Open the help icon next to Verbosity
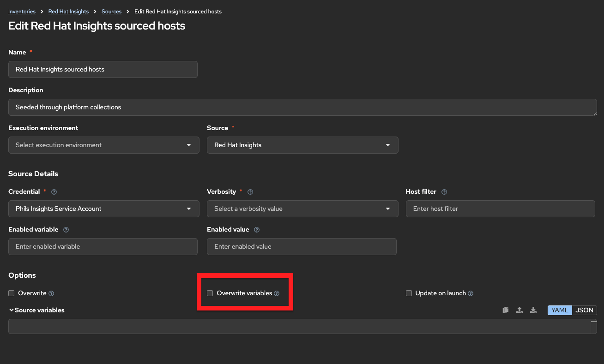This screenshot has width=604, height=364. pyautogui.click(x=250, y=192)
